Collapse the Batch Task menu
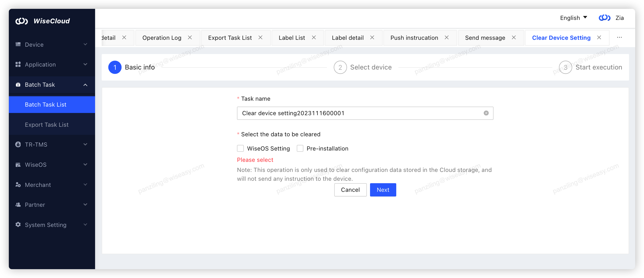This screenshot has height=278, width=644. pos(86,85)
